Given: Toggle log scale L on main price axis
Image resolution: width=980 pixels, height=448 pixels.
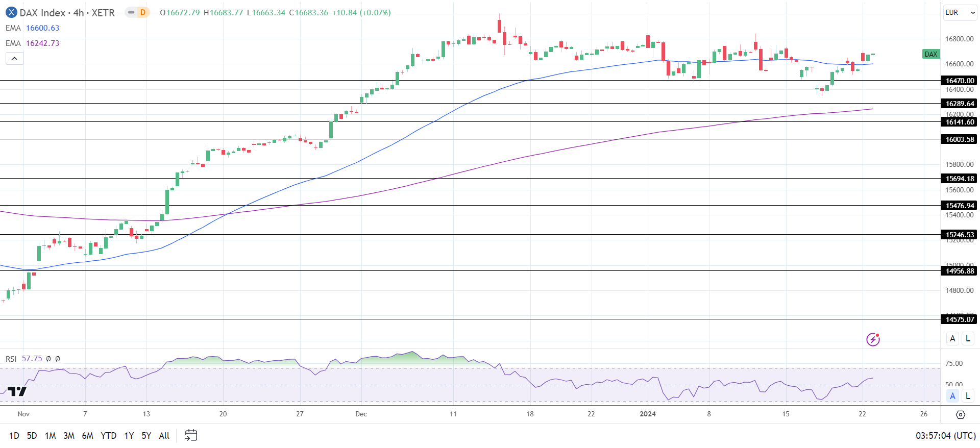Looking at the screenshot, I should point(968,338).
